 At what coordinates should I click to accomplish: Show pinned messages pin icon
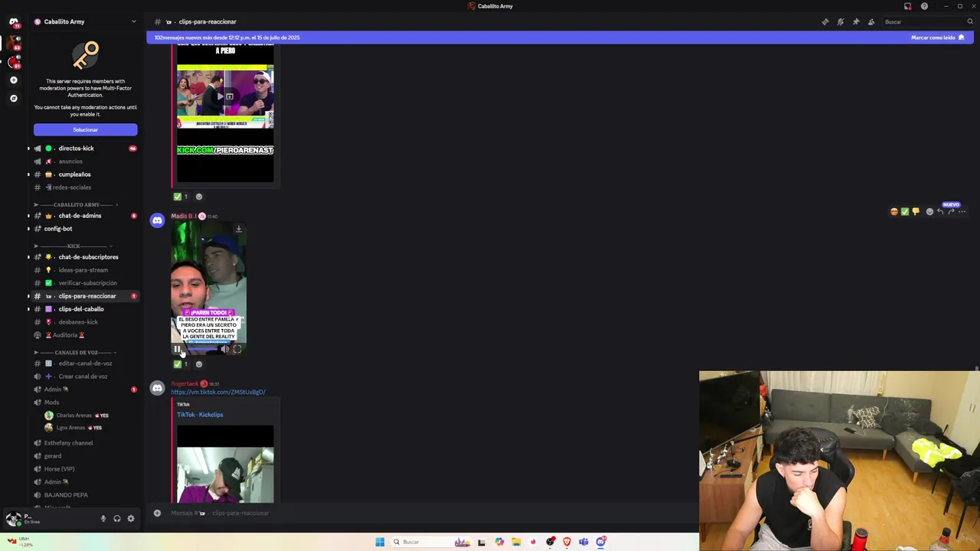855,21
